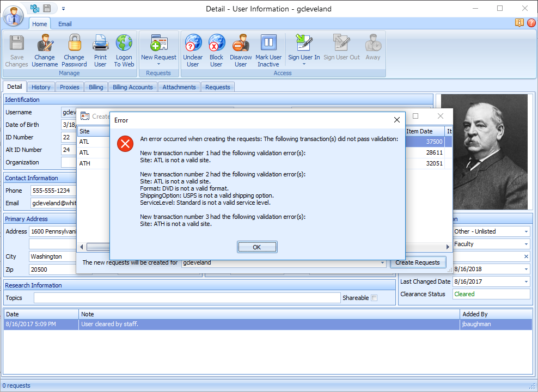The width and height of the screenshot is (538, 392).
Task: Open the Other - Unlisted dropdown
Action: (x=526, y=231)
